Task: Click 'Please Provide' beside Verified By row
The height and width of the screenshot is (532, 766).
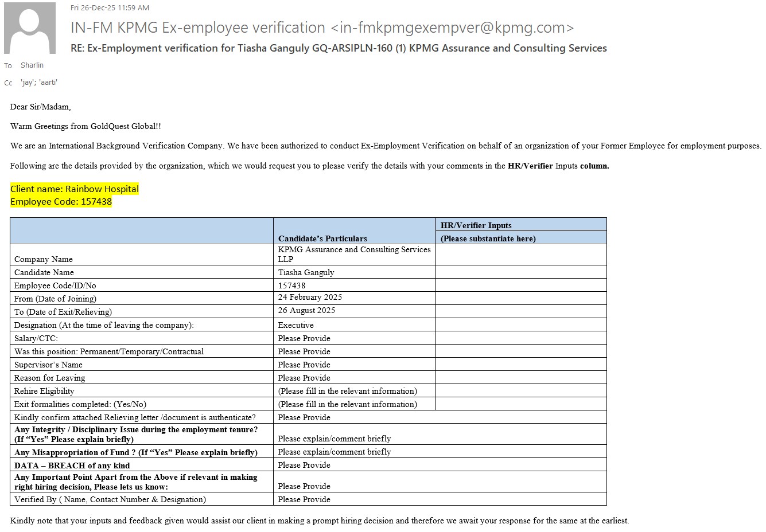Action: 304,499
